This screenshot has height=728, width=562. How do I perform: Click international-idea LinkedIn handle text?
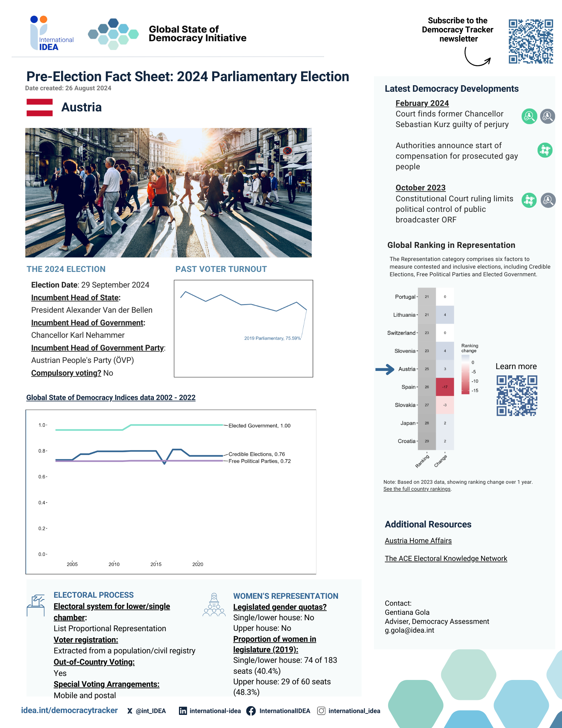tap(215, 711)
